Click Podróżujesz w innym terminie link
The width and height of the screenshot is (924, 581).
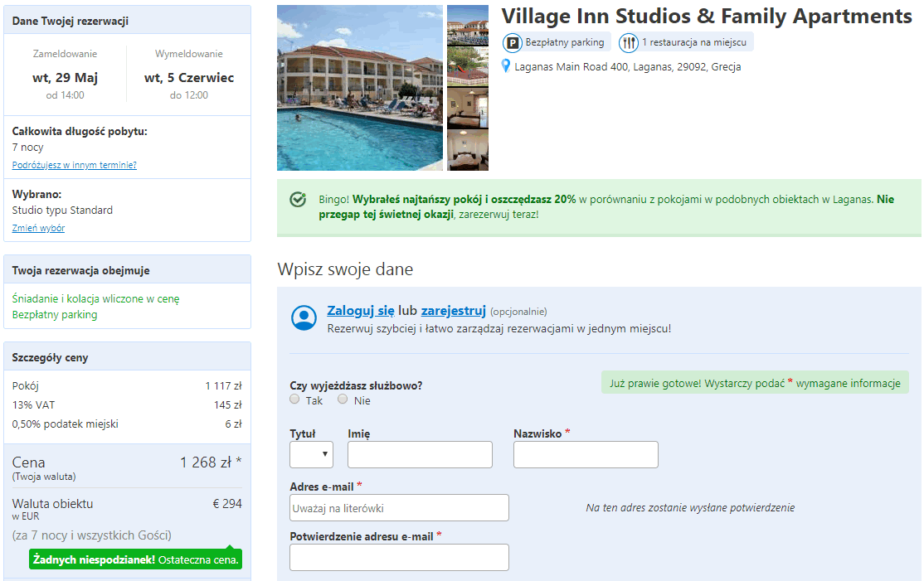point(75,165)
